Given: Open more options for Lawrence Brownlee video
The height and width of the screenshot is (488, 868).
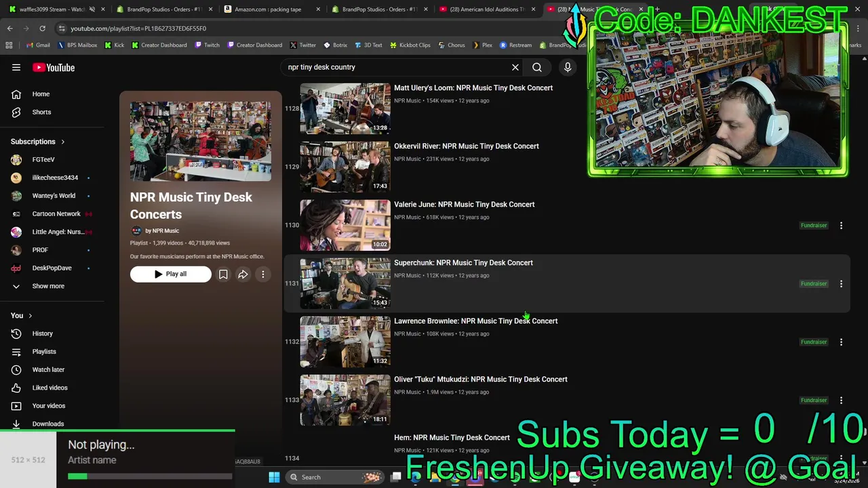Looking at the screenshot, I should pyautogui.click(x=841, y=342).
